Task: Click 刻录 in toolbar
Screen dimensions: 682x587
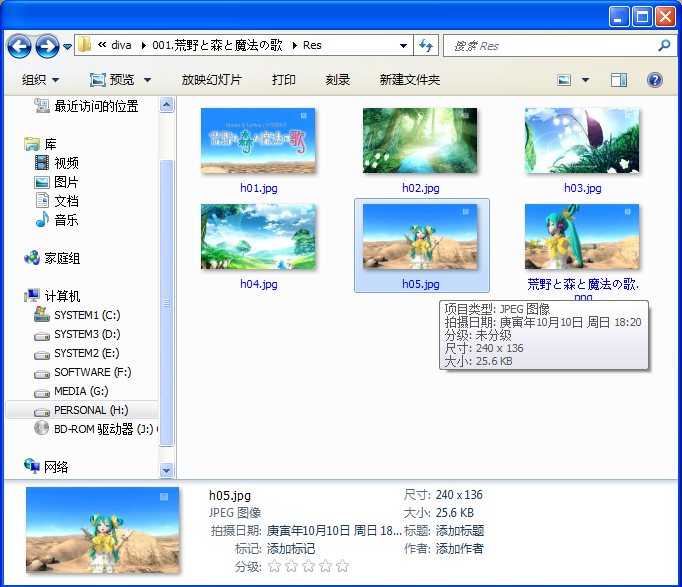Action: 338,80
